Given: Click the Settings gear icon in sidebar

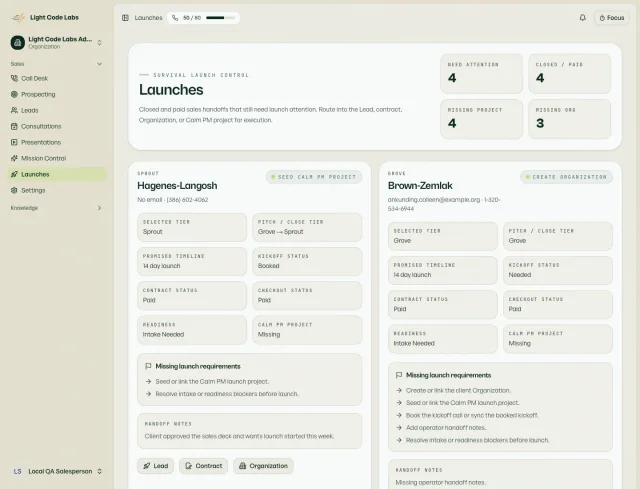Looking at the screenshot, I should (14, 190).
